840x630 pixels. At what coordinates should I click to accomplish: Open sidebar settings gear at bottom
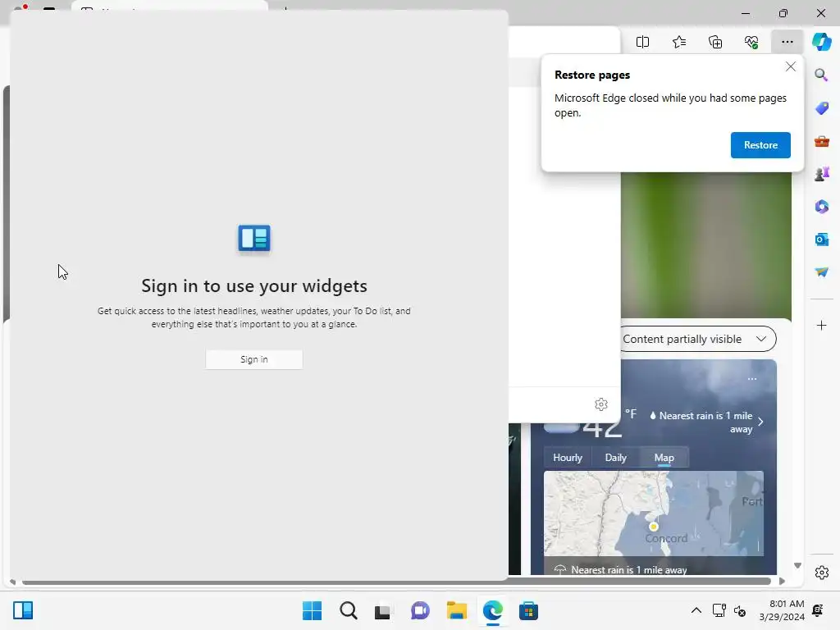point(821,573)
